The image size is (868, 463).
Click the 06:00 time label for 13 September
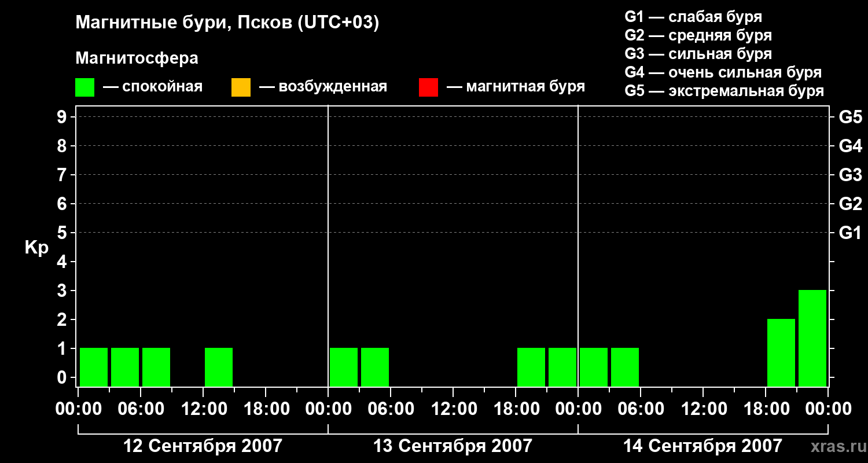(391, 409)
